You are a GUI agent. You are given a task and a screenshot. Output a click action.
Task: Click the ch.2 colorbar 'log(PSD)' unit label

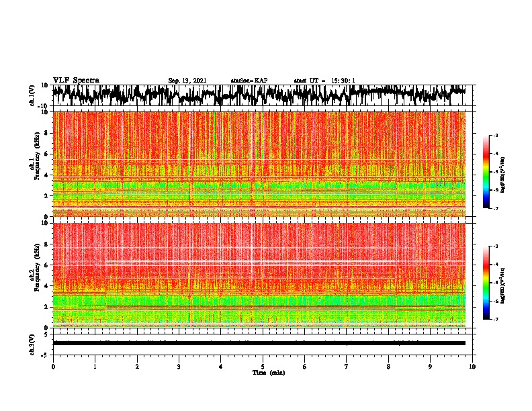503,285
